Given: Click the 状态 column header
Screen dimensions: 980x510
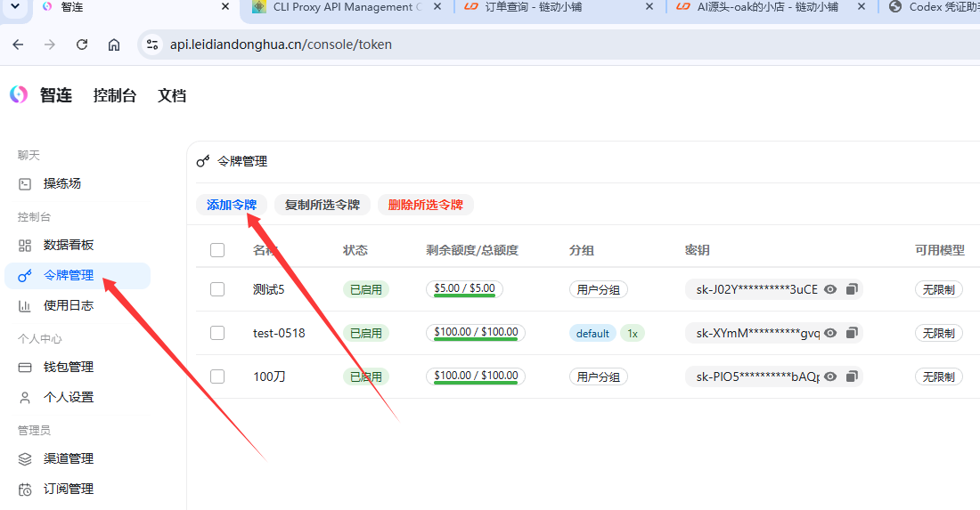Looking at the screenshot, I should coord(355,250).
